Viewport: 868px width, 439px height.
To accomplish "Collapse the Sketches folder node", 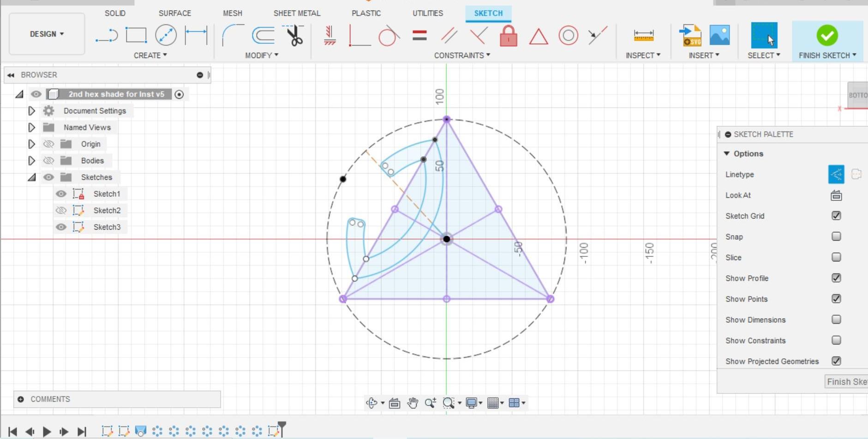I will pos(31,177).
